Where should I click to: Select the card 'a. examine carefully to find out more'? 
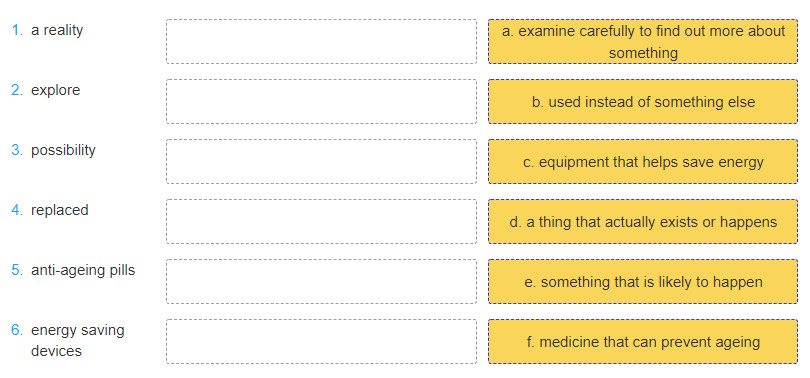coord(643,42)
